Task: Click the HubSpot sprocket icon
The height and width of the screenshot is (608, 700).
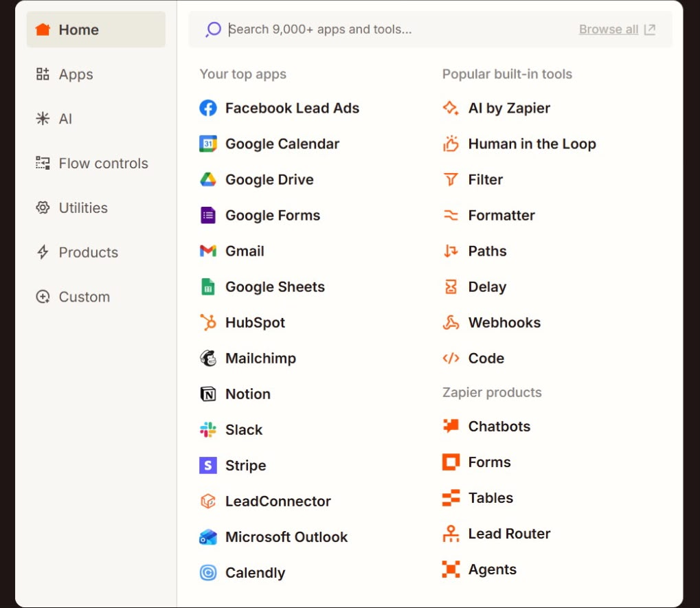Action: 208,322
